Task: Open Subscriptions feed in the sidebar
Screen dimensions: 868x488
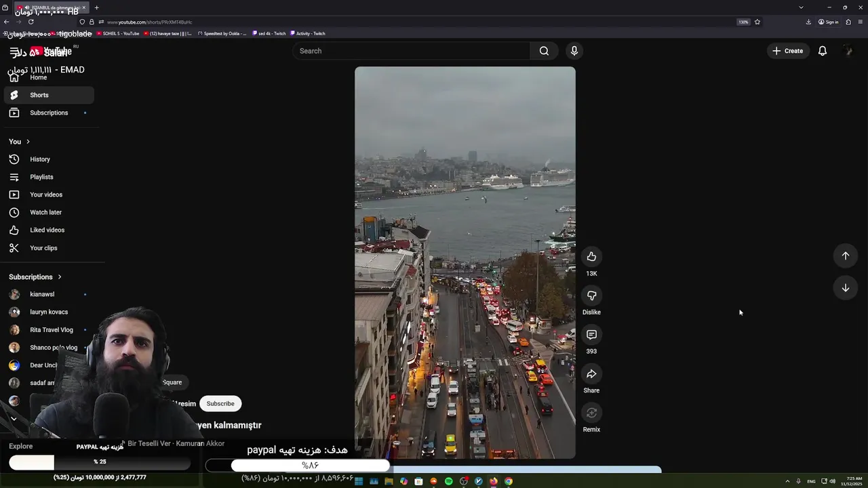Action: pos(49,113)
